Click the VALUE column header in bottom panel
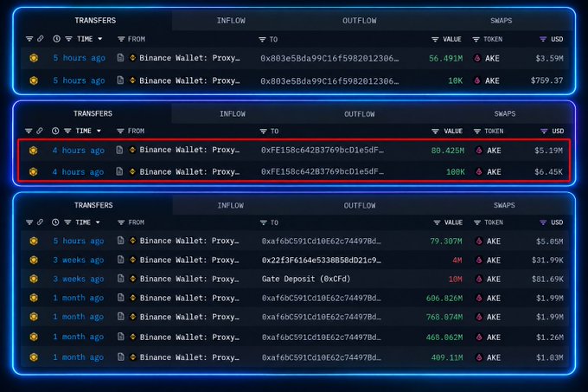This screenshot has height=392, width=588. [453, 222]
